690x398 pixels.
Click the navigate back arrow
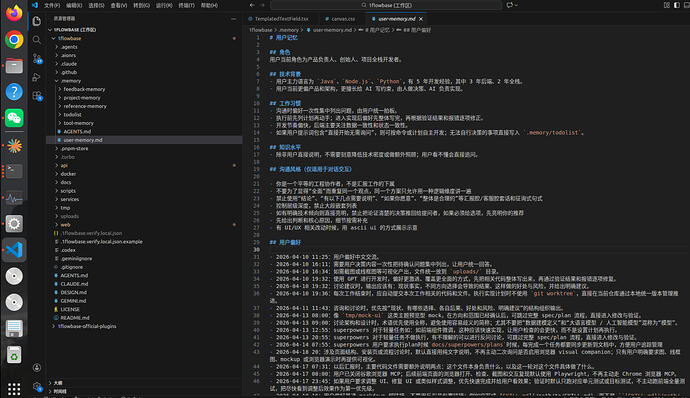(252, 5)
